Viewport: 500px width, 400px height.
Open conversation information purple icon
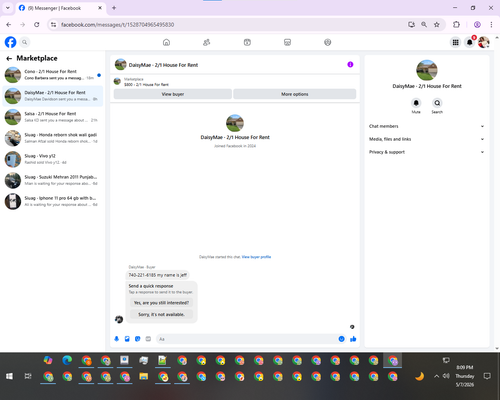[350, 65]
